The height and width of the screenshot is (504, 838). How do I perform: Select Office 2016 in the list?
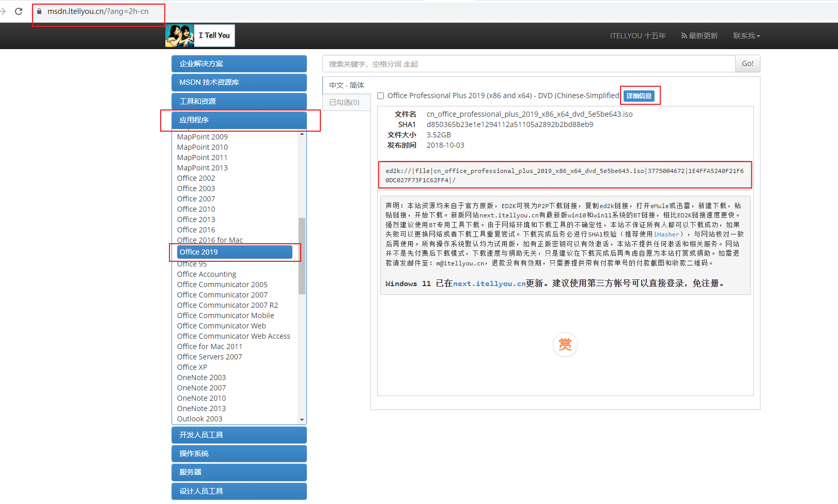[196, 230]
